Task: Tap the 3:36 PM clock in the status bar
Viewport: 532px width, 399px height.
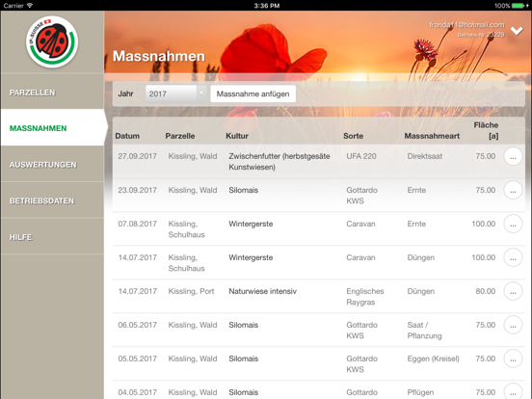Action: pos(267,6)
